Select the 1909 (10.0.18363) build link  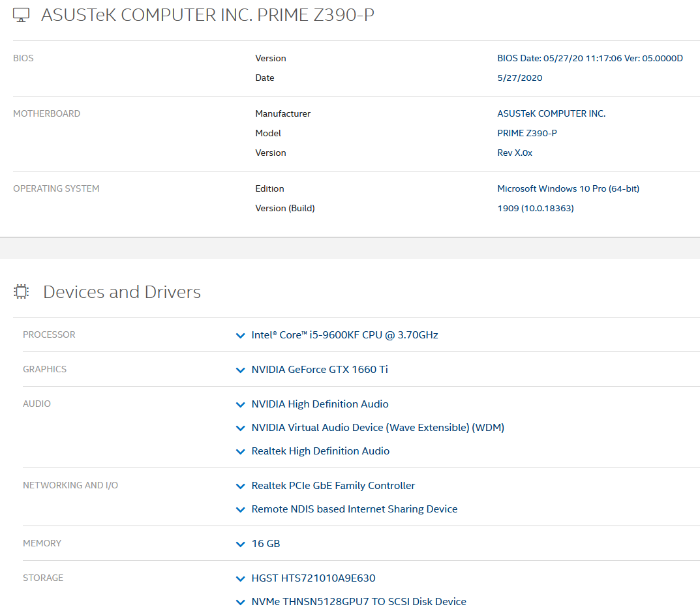click(536, 208)
